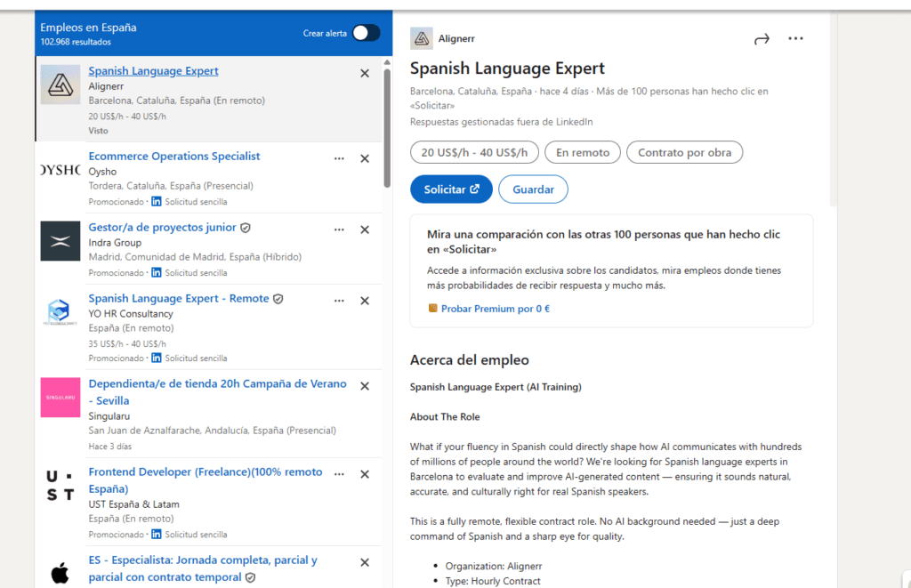
Task: Click 'Type: Hourly Contract' bullet text
Action: tap(493, 581)
